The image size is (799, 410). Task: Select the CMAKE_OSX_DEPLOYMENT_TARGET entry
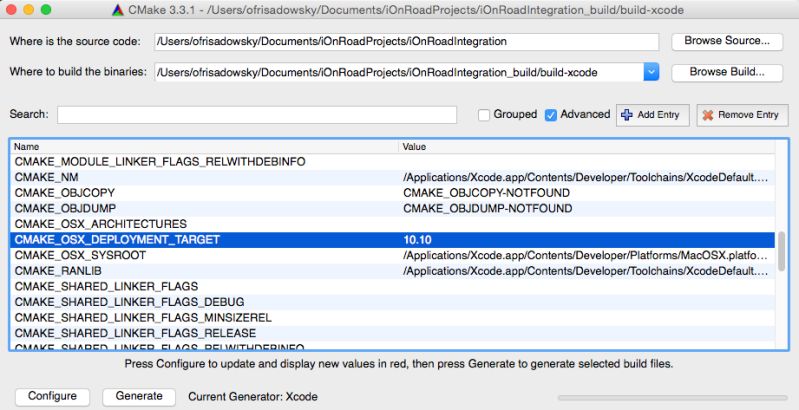click(392, 240)
